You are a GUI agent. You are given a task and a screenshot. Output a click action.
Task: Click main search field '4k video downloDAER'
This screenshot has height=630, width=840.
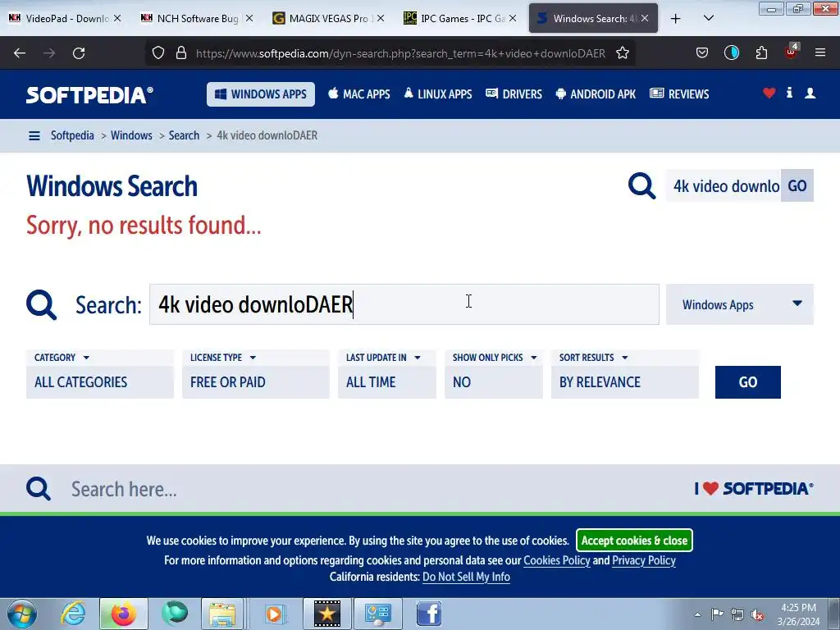pyautogui.click(x=404, y=304)
